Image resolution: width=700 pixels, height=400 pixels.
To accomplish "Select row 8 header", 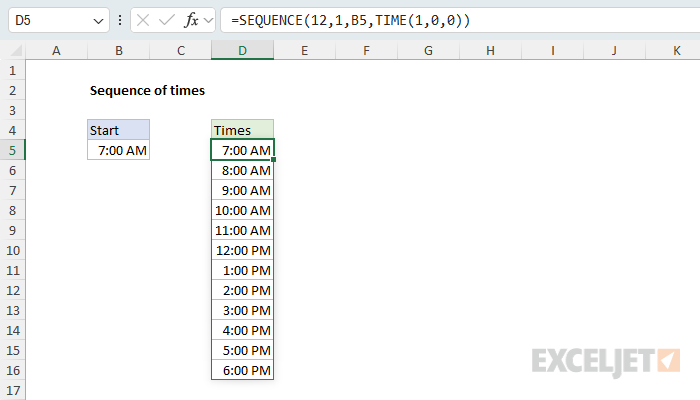I will click(12, 211).
